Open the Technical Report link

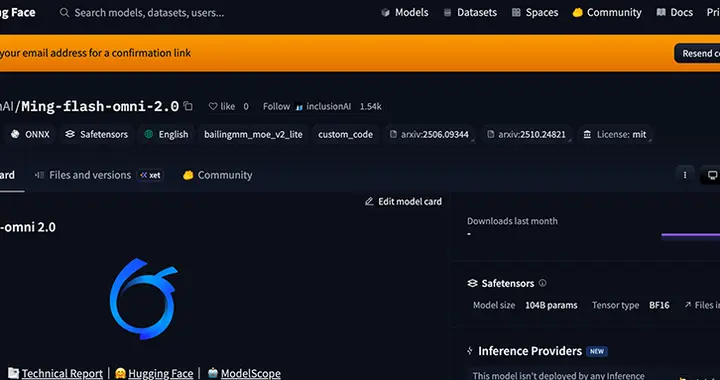pos(62,374)
